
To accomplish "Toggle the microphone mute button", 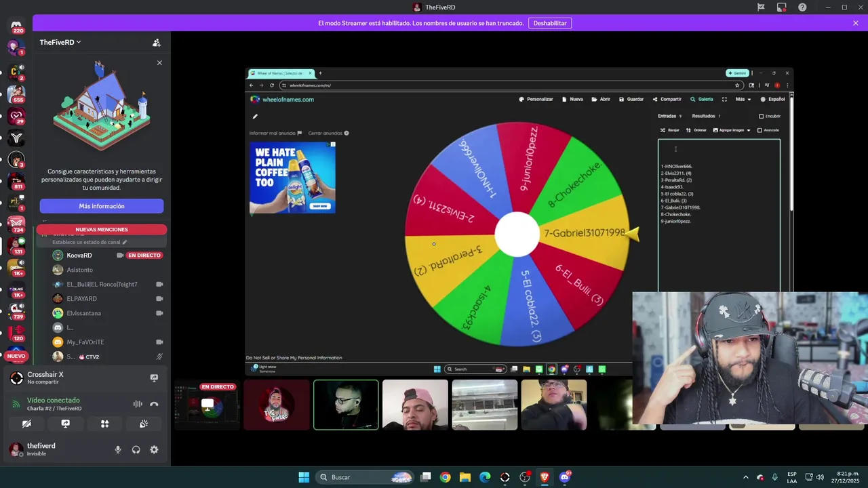I will [118, 449].
